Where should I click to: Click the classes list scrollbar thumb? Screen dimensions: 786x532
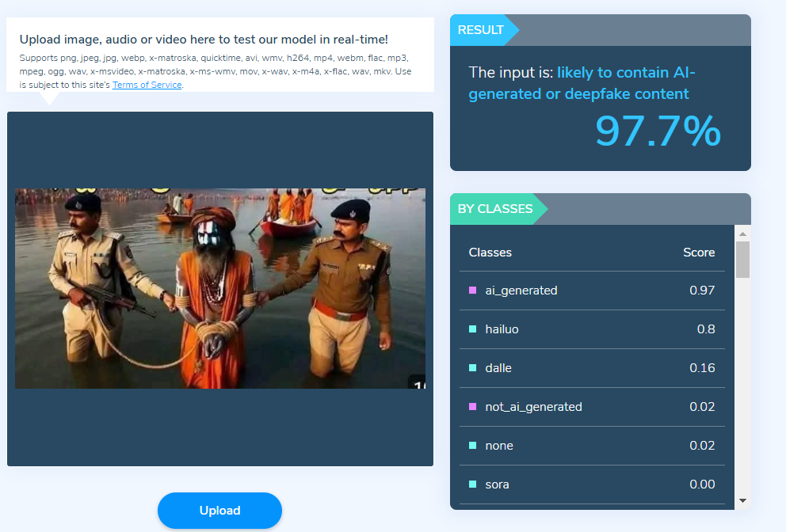(x=743, y=260)
